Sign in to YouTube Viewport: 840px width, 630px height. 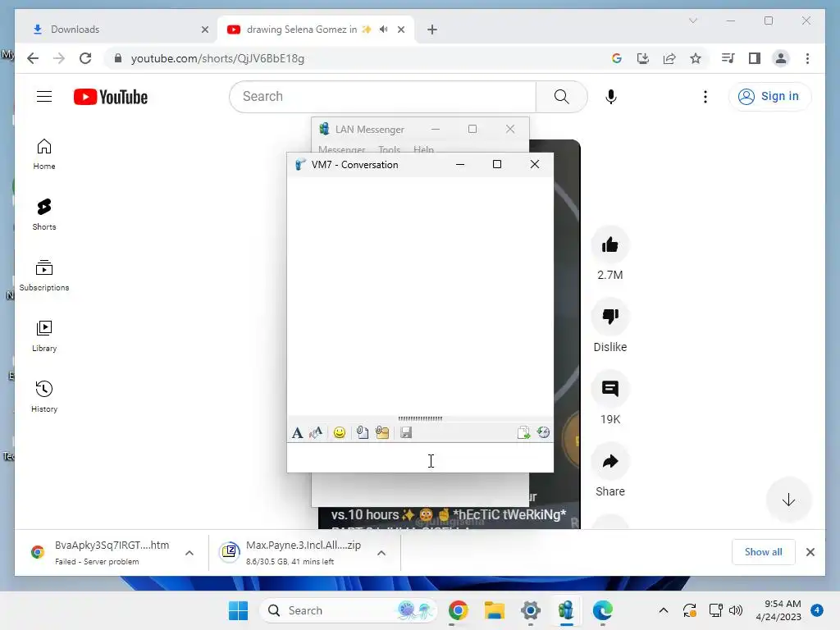769,97
